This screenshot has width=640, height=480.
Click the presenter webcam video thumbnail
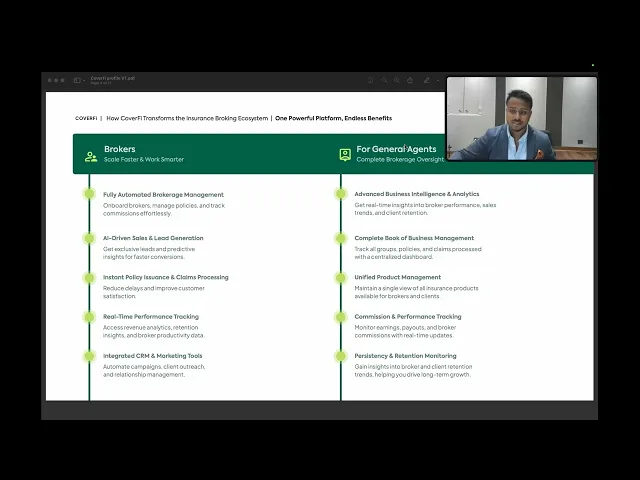[522, 118]
